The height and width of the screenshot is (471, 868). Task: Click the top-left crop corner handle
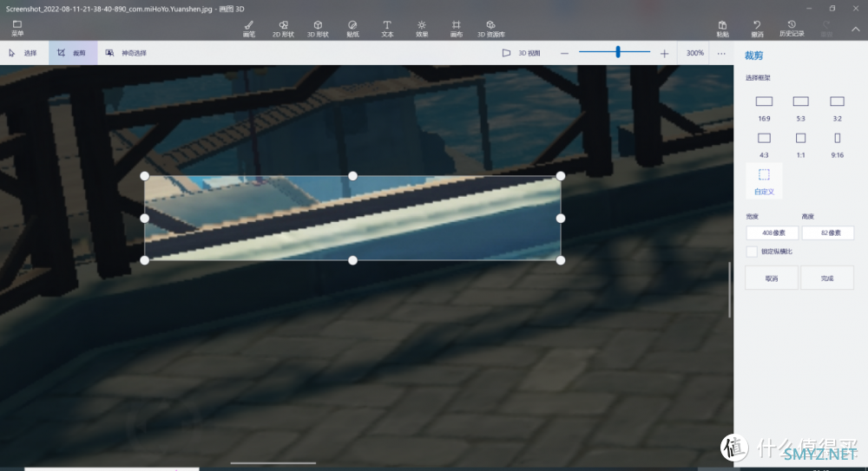144,176
